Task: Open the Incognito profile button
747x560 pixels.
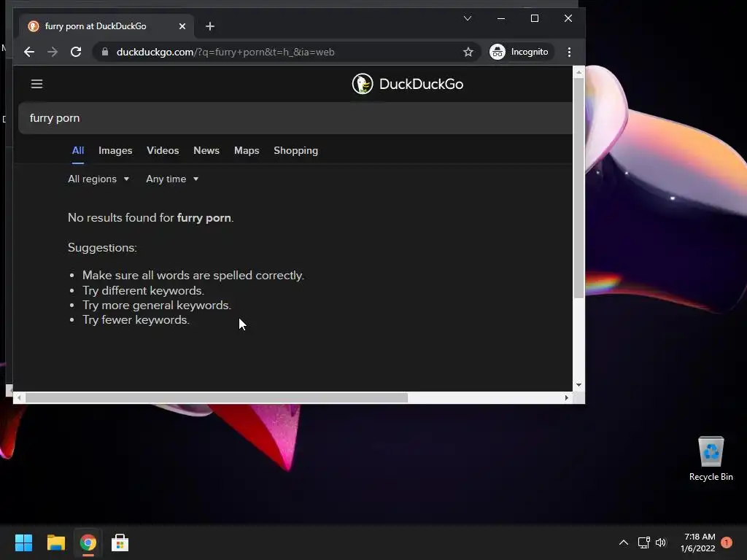Action: [x=521, y=52]
